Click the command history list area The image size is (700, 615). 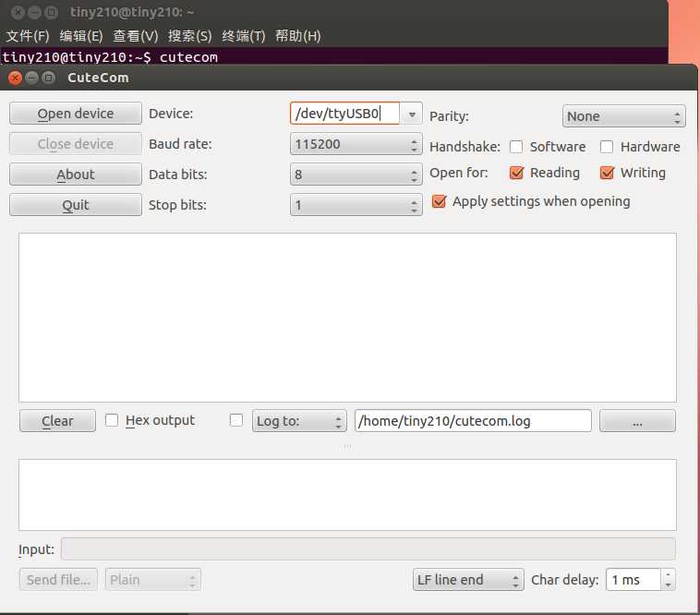pos(347,495)
